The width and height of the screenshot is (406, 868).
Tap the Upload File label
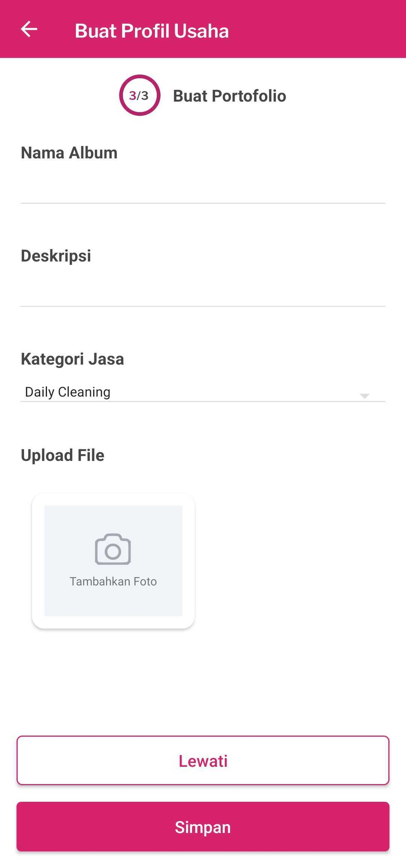coord(62,455)
